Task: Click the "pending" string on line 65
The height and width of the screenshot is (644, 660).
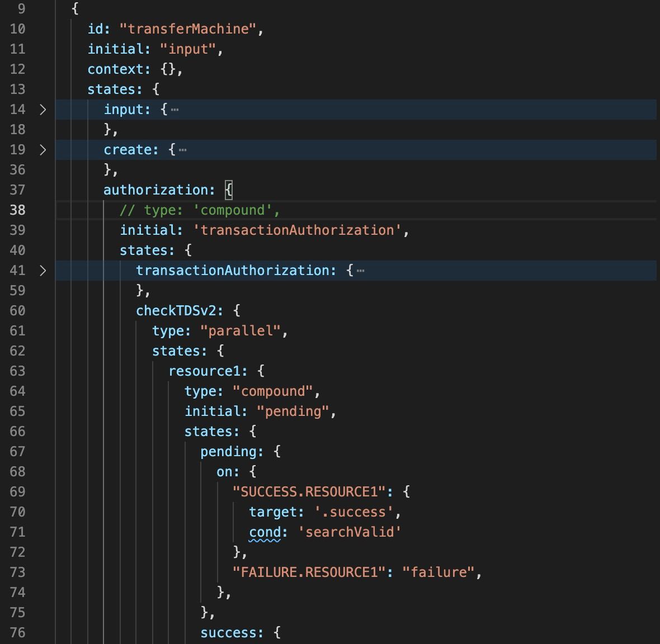Action: point(293,411)
